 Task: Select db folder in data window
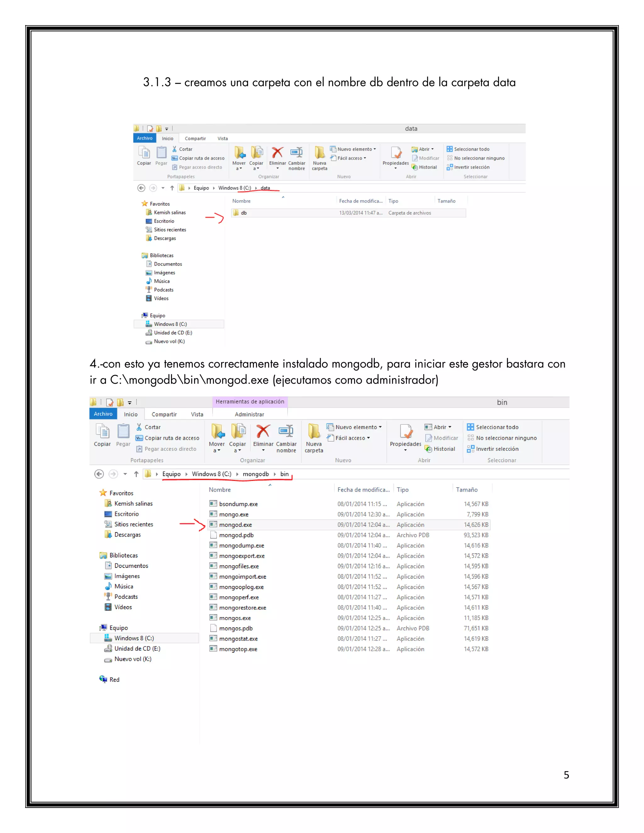point(348,213)
